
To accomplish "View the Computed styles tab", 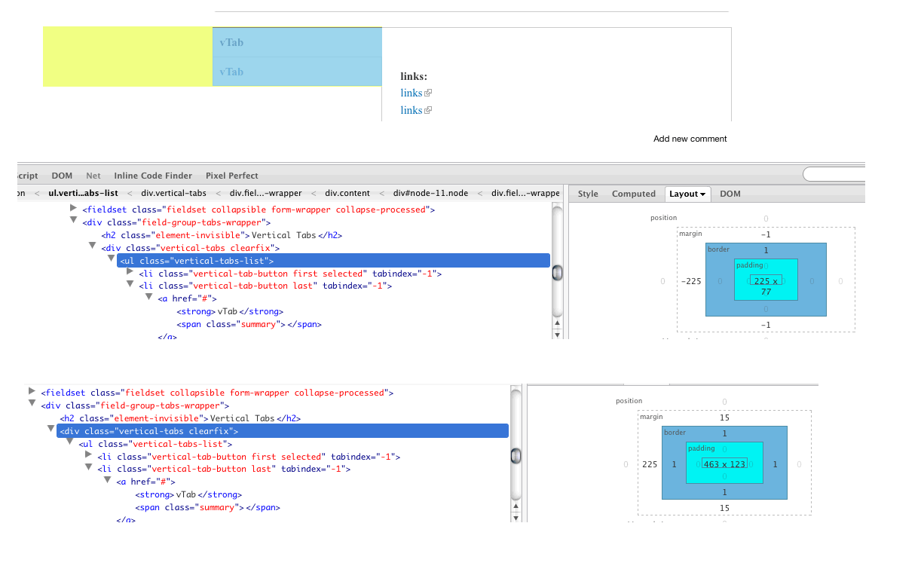I will 634,194.
